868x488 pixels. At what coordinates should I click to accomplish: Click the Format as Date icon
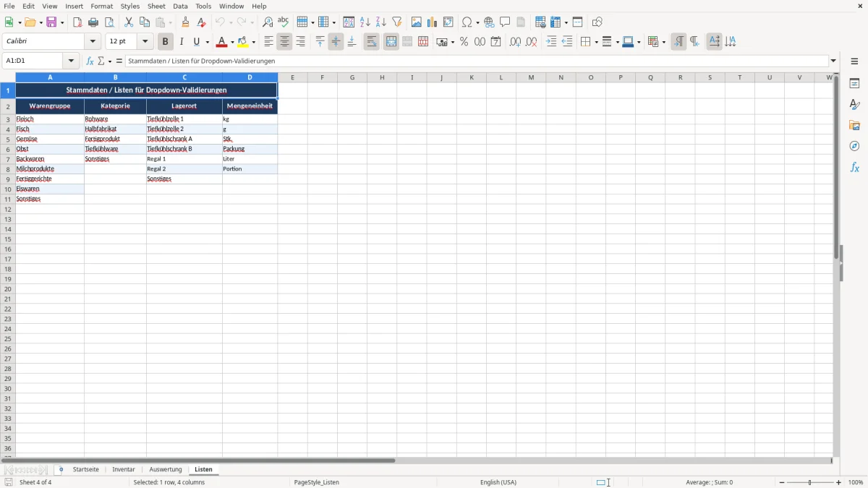495,42
